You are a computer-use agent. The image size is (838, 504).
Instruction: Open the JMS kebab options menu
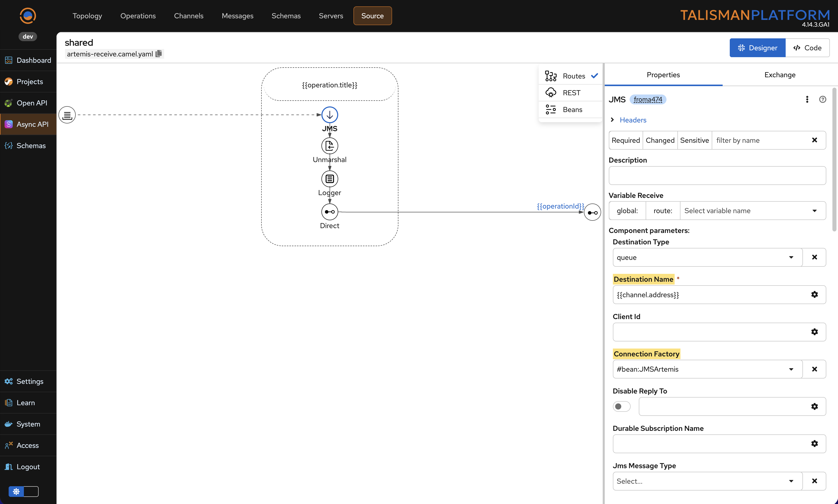tap(807, 100)
